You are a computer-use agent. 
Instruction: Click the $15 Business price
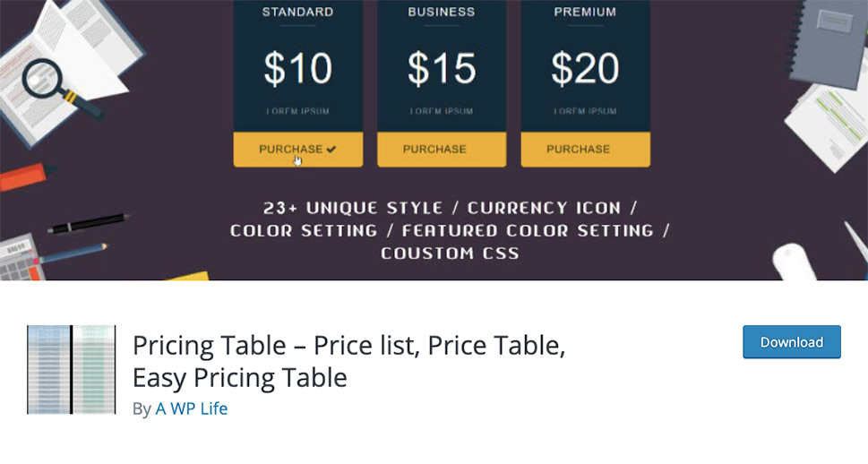coord(442,69)
